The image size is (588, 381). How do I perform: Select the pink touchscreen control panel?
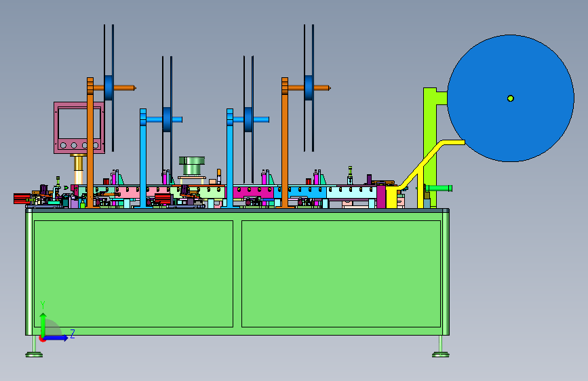(x=79, y=127)
